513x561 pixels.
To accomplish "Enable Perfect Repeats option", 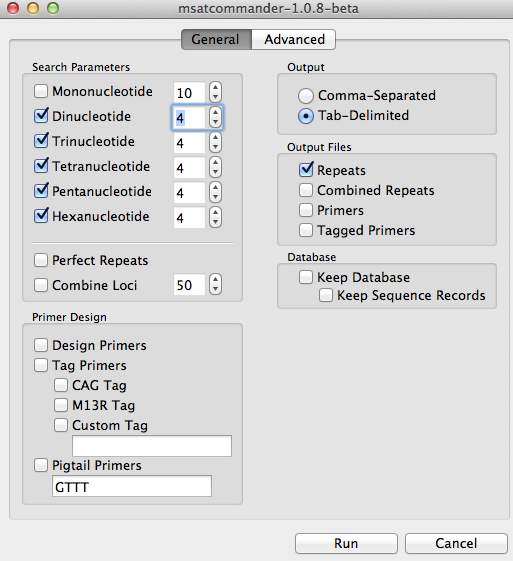I will 41,260.
